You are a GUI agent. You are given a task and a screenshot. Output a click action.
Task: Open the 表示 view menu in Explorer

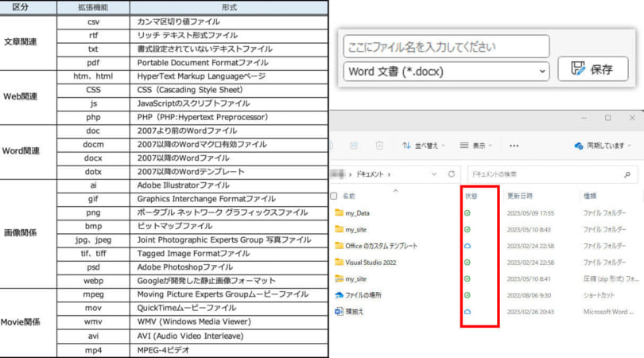click(476, 146)
